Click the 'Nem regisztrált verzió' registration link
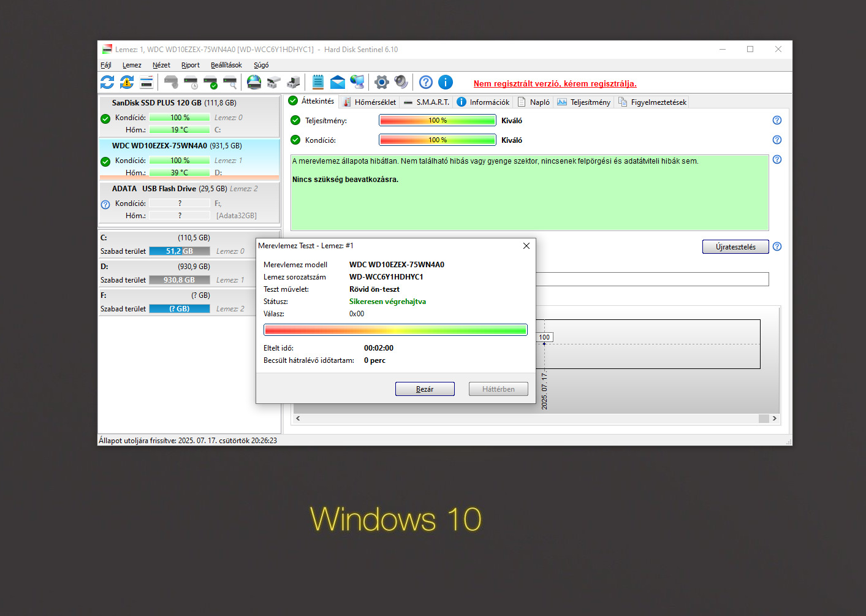Viewport: 866px width, 616px height. point(555,84)
